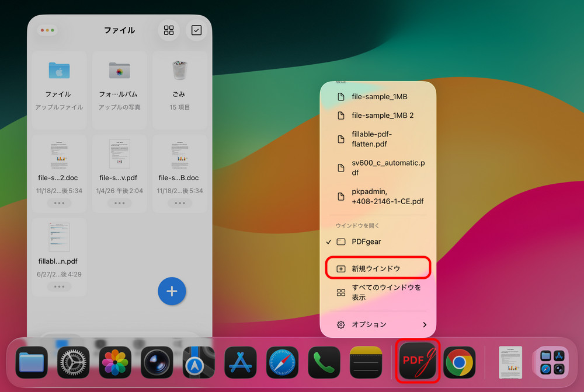Tap the select items checkmark icon in Files
The width and height of the screenshot is (584, 392).
click(x=196, y=30)
